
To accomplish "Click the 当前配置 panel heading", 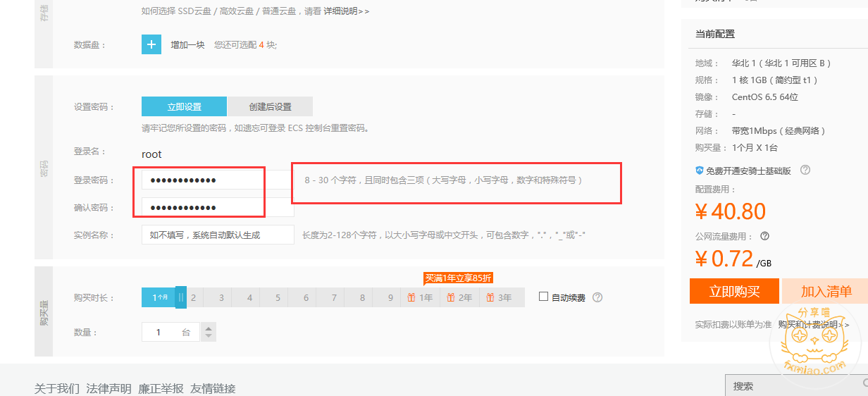I will 715,34.
